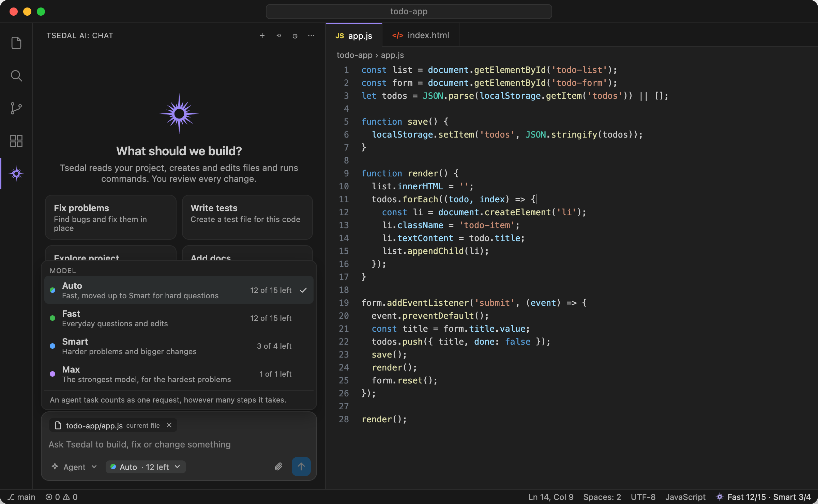Open the Extensions grid icon
The image size is (818, 504).
pyautogui.click(x=16, y=141)
